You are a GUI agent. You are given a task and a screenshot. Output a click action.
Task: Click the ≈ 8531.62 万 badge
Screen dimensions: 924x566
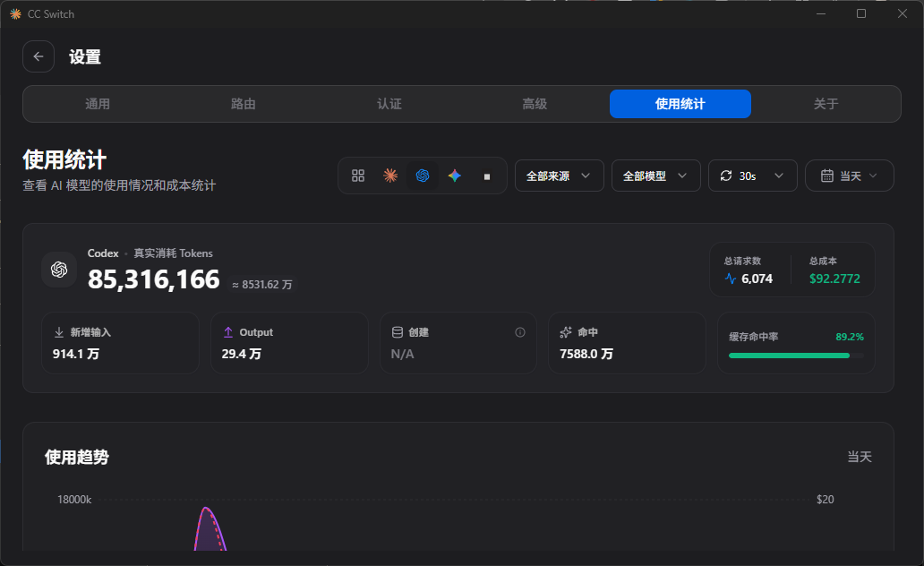click(262, 285)
